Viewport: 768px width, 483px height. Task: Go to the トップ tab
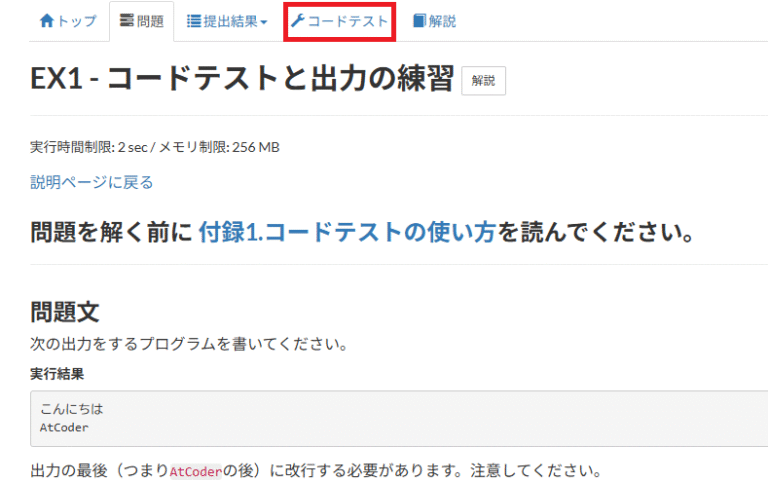click(76, 21)
